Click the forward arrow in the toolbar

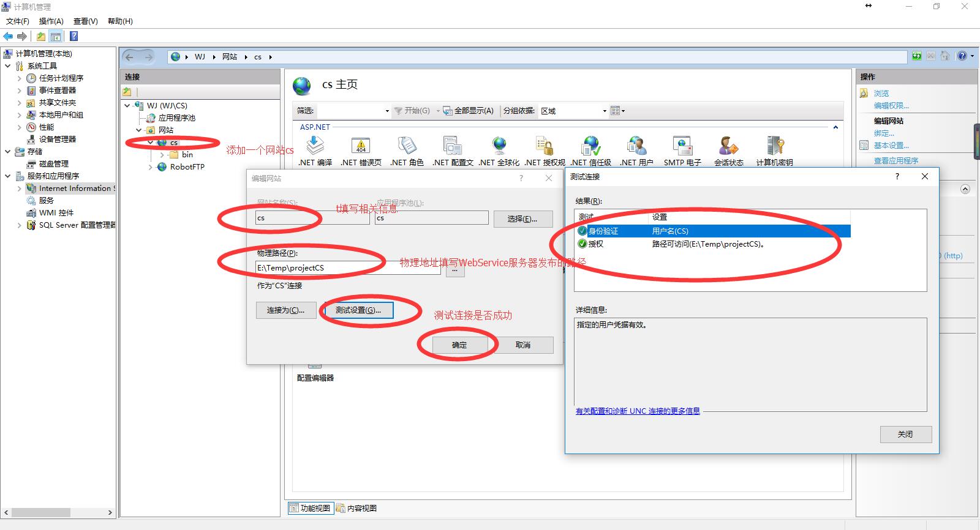pos(22,37)
